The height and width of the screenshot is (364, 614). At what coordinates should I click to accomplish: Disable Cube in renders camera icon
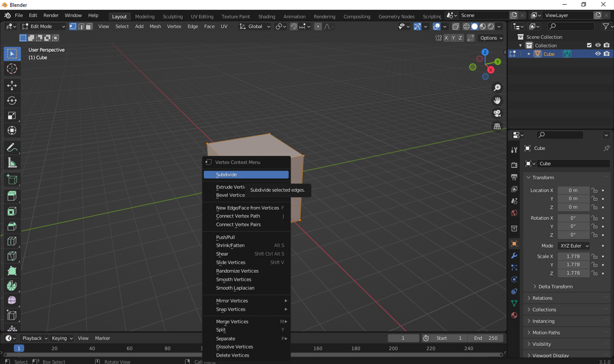[x=606, y=54]
